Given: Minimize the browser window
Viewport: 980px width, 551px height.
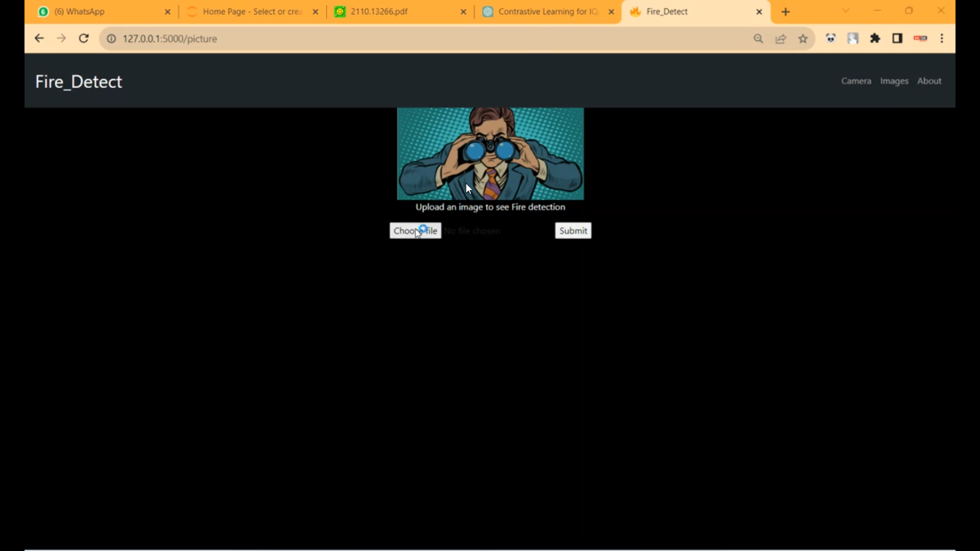Looking at the screenshot, I should [877, 11].
